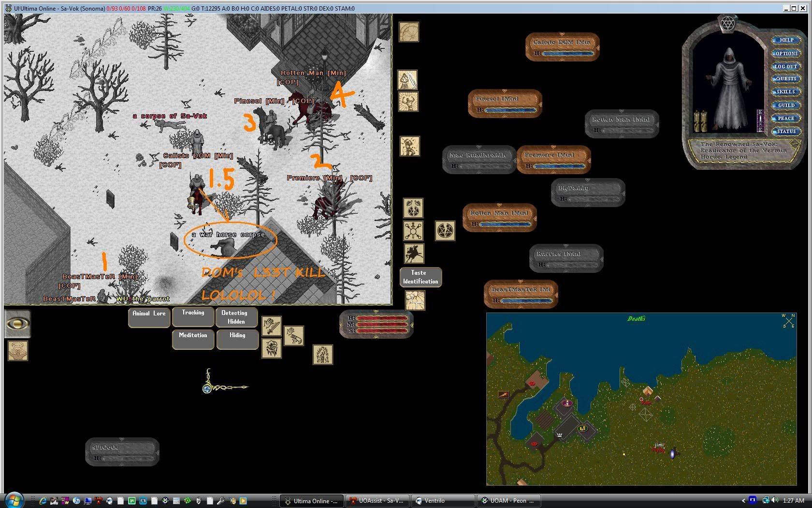Image resolution: width=812 pixels, height=508 pixels.
Task: Click the compass-drawing spell icon beside the game view
Action: pos(409,32)
